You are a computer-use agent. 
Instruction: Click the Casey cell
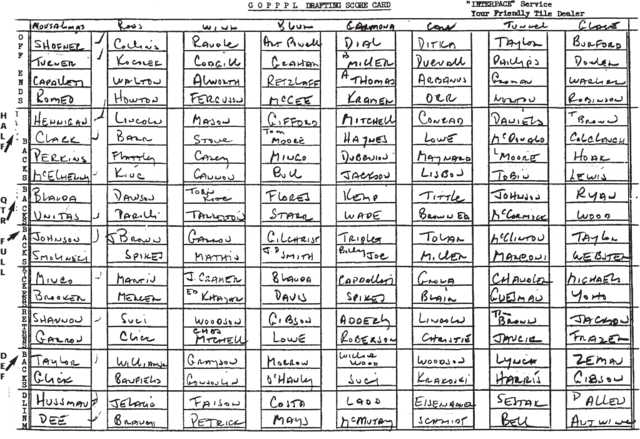(x=214, y=155)
